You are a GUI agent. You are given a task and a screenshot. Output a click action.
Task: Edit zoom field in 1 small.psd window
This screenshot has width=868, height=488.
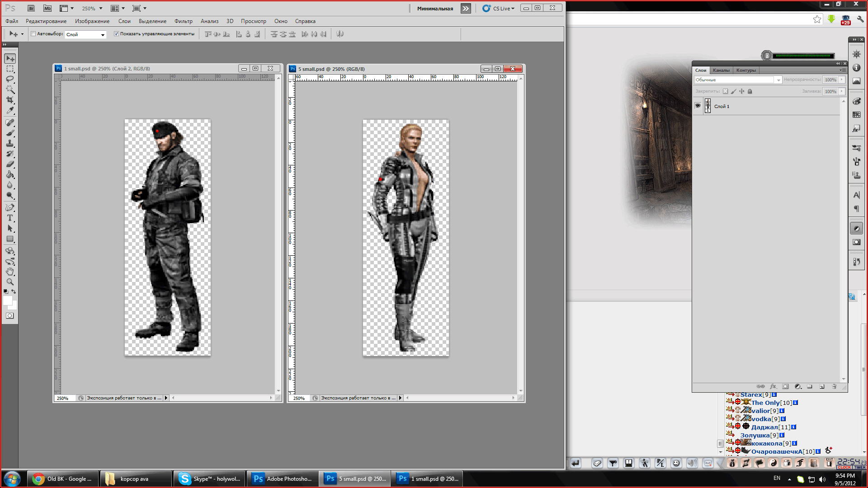[66, 398]
